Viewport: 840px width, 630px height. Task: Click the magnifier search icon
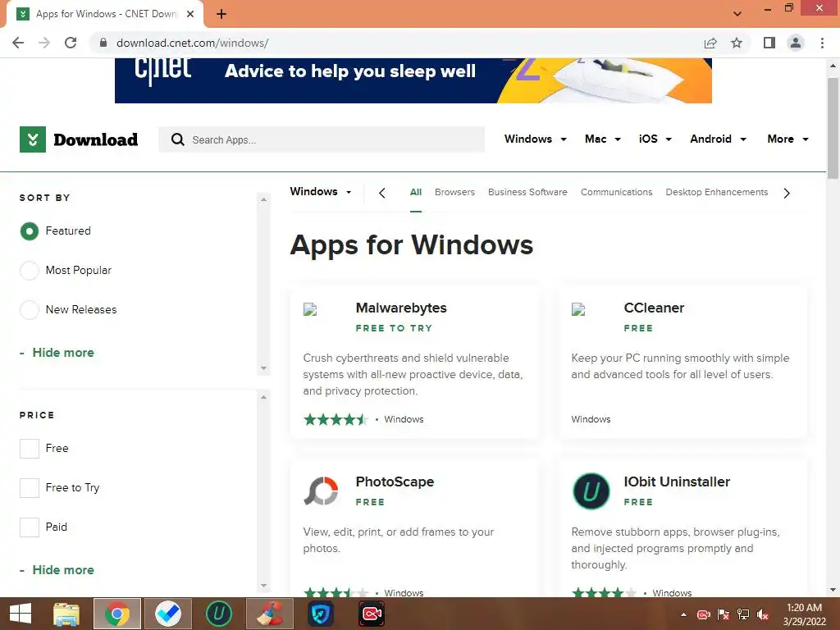[178, 139]
